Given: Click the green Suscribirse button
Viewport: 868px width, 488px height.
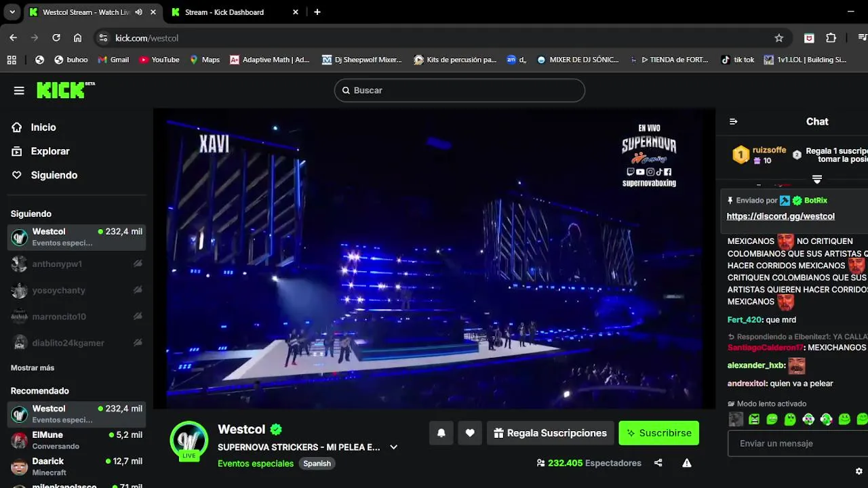Looking at the screenshot, I should point(658,433).
